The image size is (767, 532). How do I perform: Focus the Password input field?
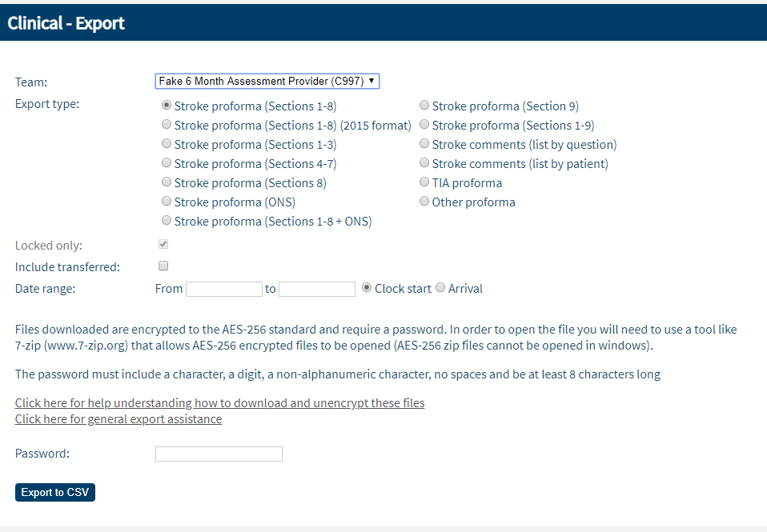219,454
